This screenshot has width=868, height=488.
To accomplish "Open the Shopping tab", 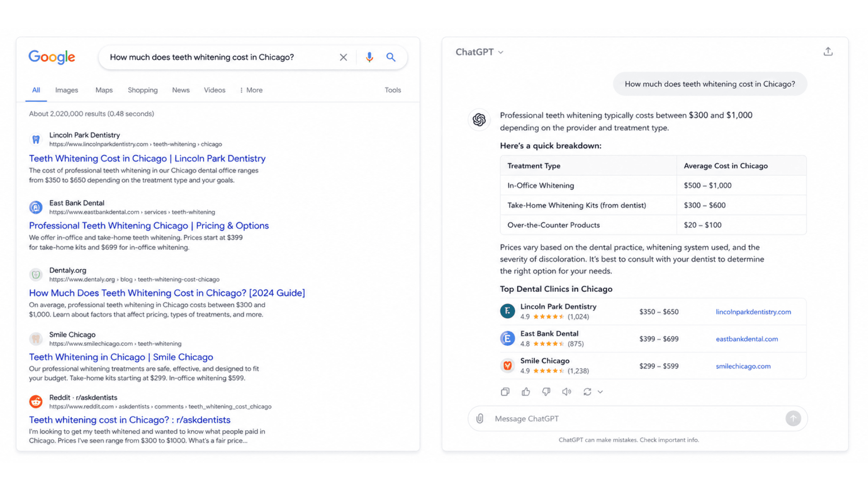I will tap(143, 90).
